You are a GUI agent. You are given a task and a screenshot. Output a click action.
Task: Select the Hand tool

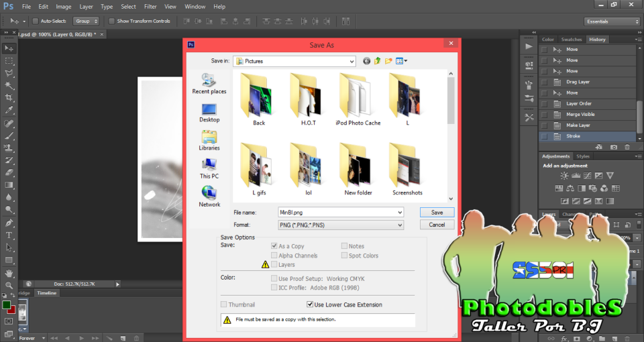[9, 274]
